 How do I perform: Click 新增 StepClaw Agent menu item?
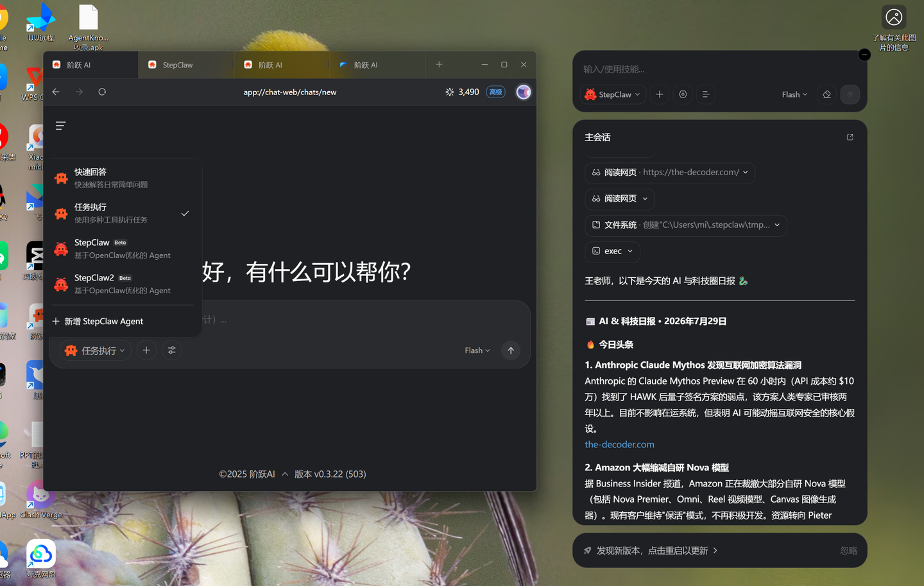coord(123,321)
